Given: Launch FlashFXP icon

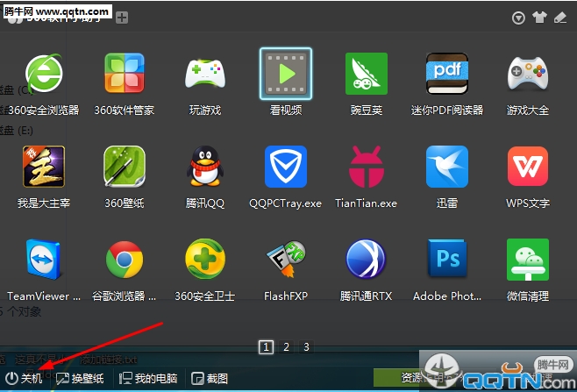Looking at the screenshot, I should click(x=286, y=260).
